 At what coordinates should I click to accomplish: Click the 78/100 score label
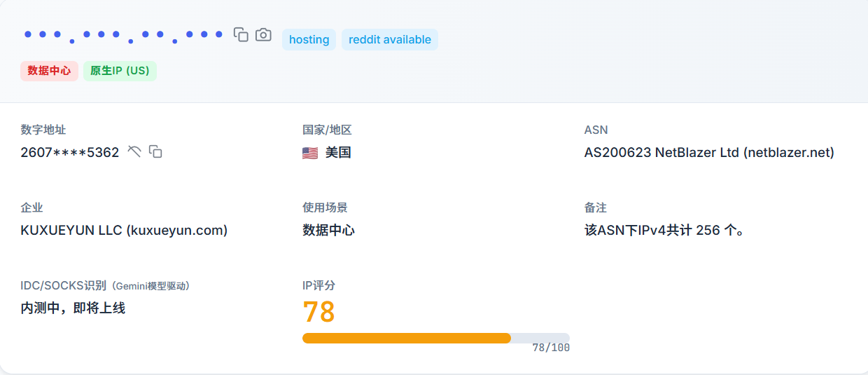550,348
